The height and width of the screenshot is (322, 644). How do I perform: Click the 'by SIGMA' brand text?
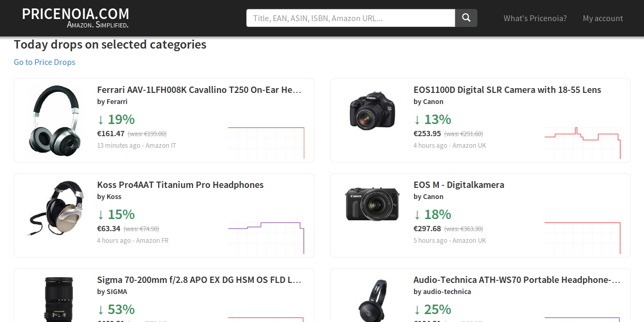[x=112, y=292]
